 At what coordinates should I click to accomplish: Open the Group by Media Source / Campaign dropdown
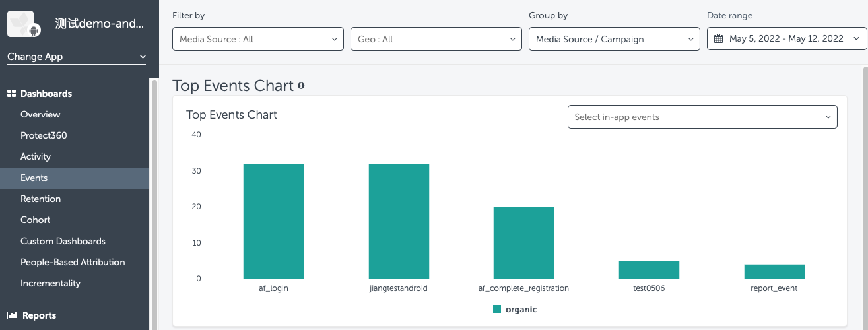point(614,39)
